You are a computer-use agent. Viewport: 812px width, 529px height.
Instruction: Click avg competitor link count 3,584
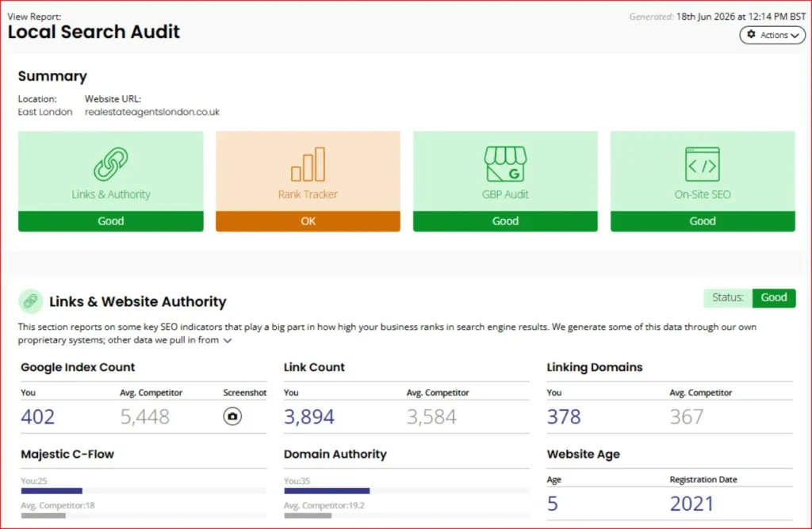431,416
